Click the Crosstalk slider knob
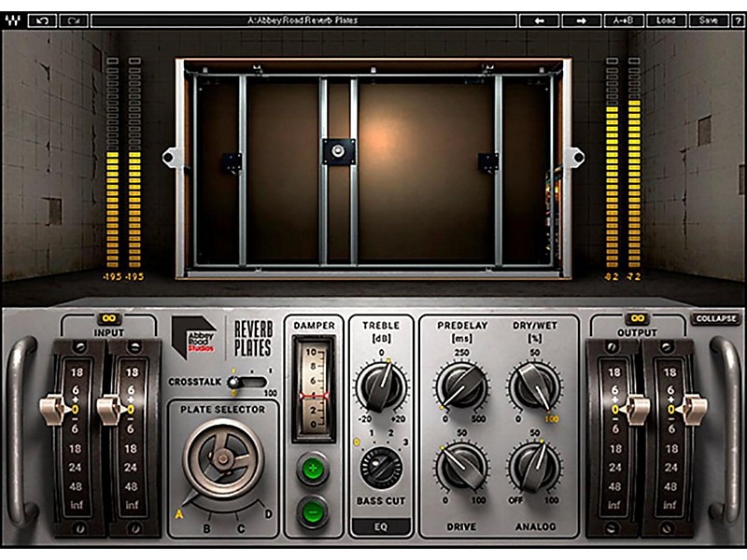 (x=233, y=382)
